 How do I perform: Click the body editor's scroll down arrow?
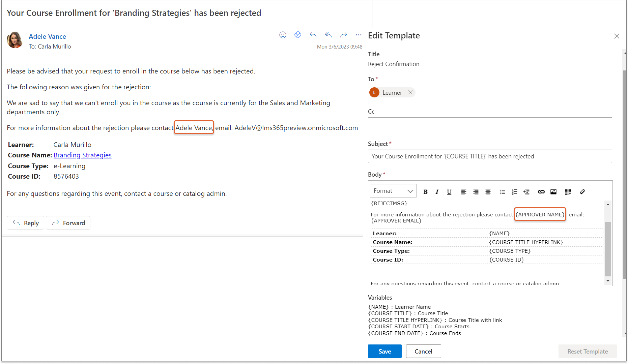click(x=608, y=281)
